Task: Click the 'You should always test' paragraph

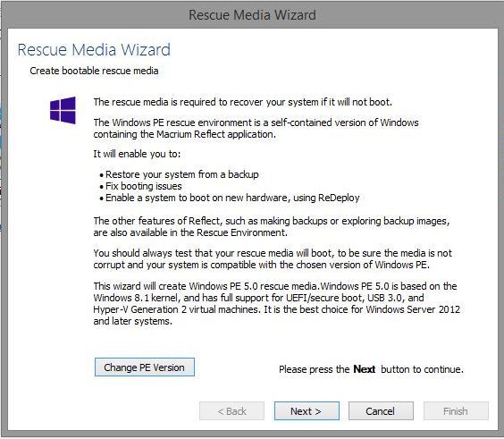Action: click(x=273, y=259)
